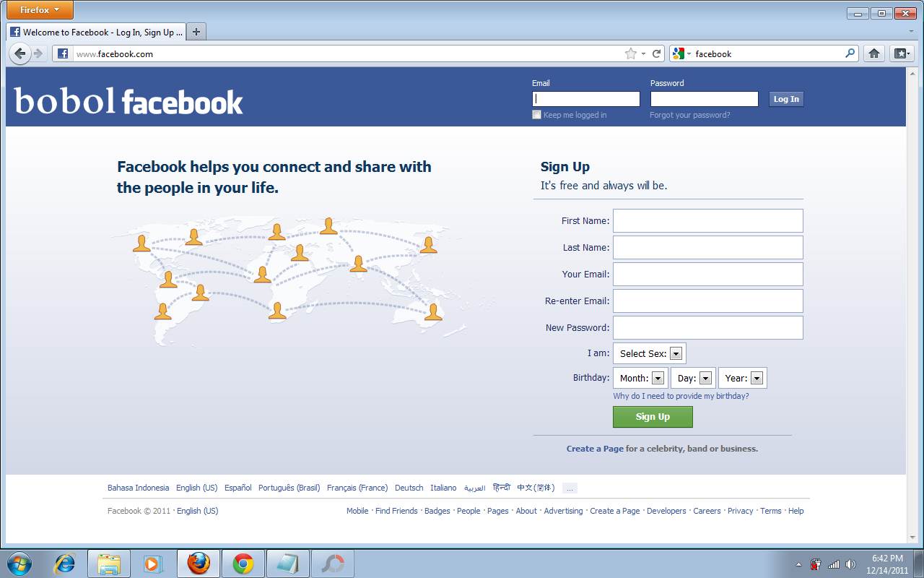The height and width of the screenshot is (578, 924).
Task: Open the birthday Day dropdown
Action: pyautogui.click(x=693, y=378)
